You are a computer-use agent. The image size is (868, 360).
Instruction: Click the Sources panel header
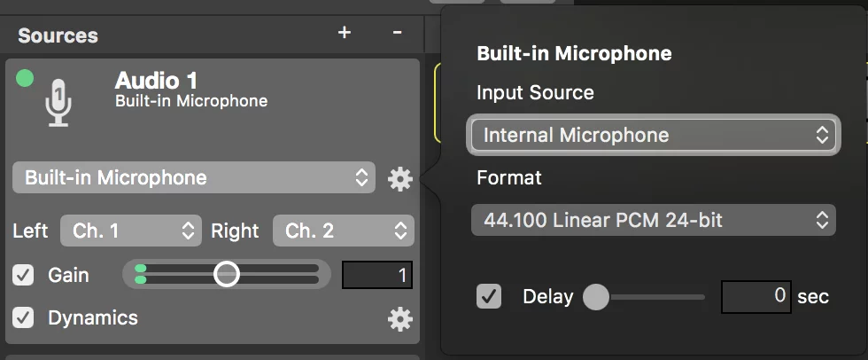point(58,35)
